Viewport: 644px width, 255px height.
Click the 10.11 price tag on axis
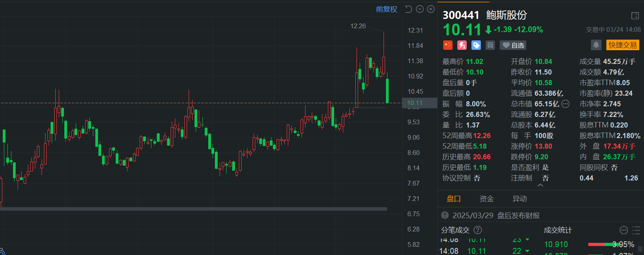pos(419,103)
